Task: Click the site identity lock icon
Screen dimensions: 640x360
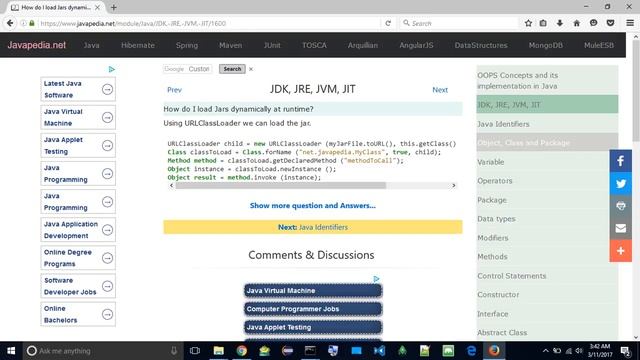Action: pyautogui.click(x=32, y=23)
